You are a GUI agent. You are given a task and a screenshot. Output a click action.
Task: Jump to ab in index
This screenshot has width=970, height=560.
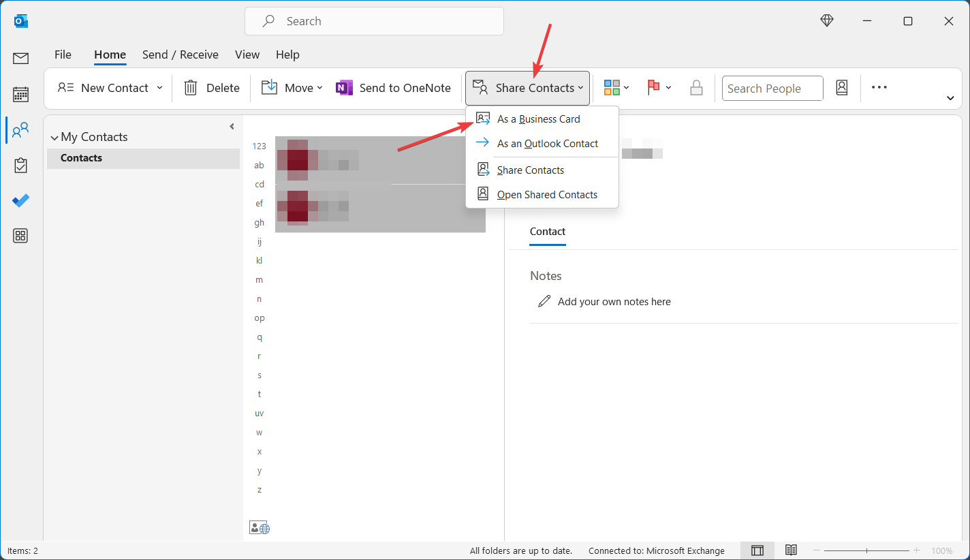pos(259,165)
